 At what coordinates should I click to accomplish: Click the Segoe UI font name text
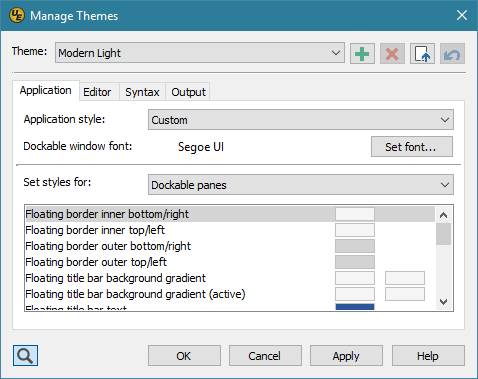coord(201,147)
